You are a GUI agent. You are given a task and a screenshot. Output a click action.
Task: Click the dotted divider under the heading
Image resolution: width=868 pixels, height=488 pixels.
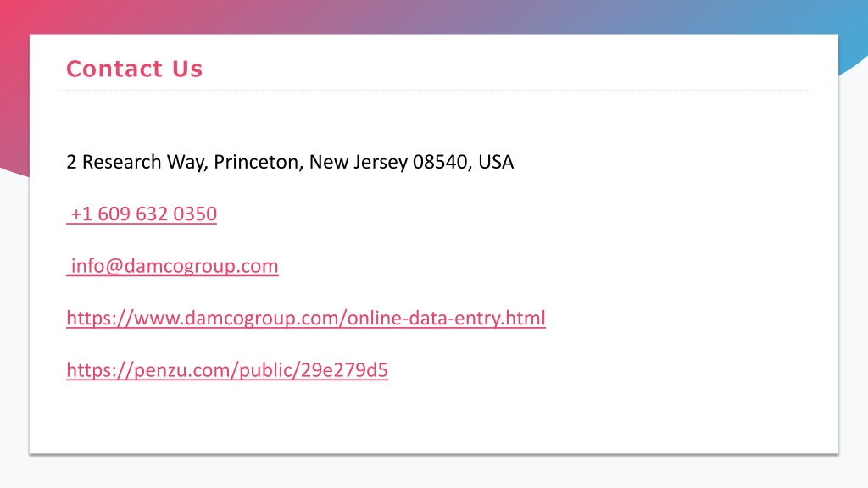coord(434,90)
